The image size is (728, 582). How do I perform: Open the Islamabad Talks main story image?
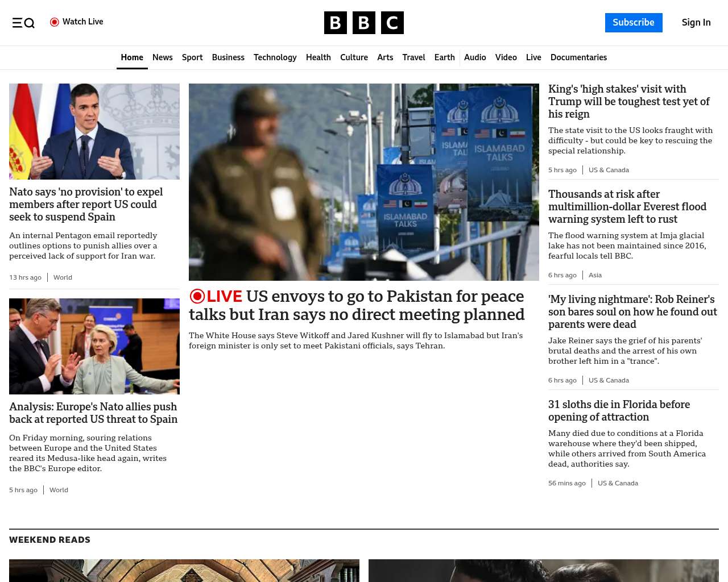point(364,182)
